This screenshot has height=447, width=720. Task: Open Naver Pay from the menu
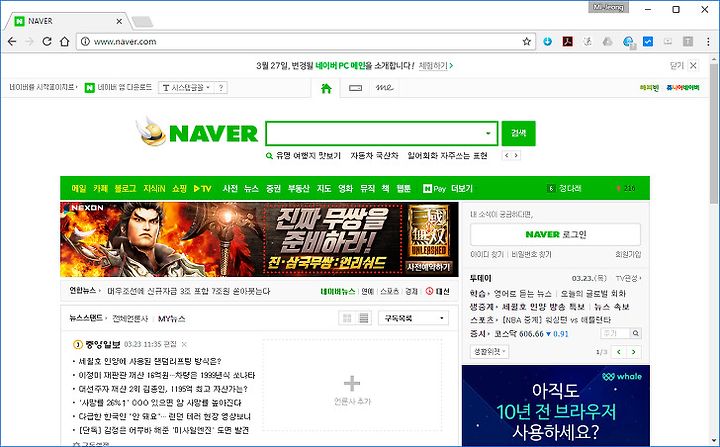point(434,188)
